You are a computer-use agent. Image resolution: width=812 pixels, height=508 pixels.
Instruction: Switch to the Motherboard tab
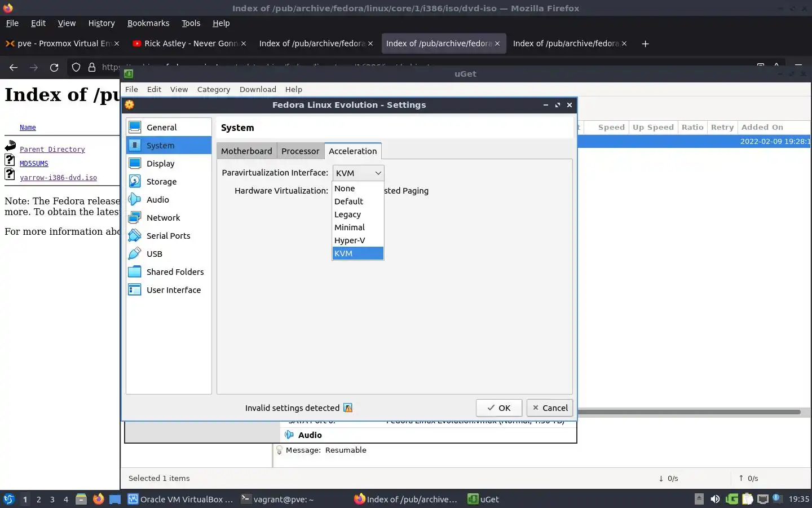[x=246, y=151]
